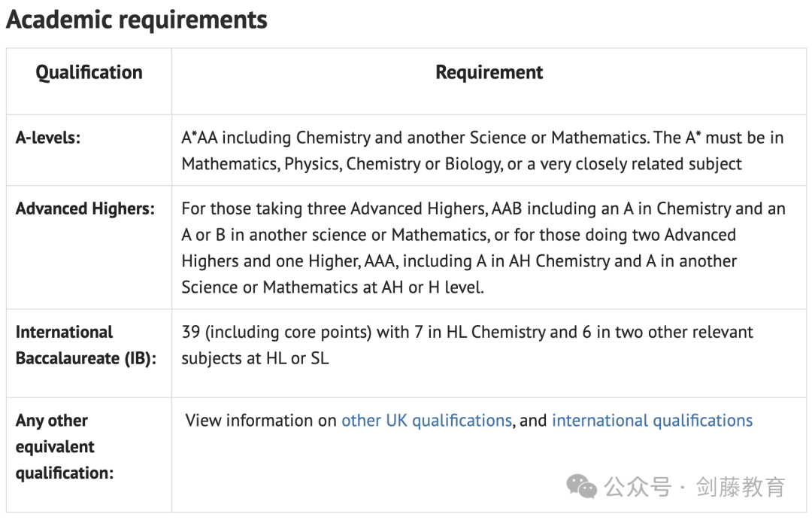Click the Academic requirements heading
The height and width of the screenshot is (520, 812).
(137, 20)
